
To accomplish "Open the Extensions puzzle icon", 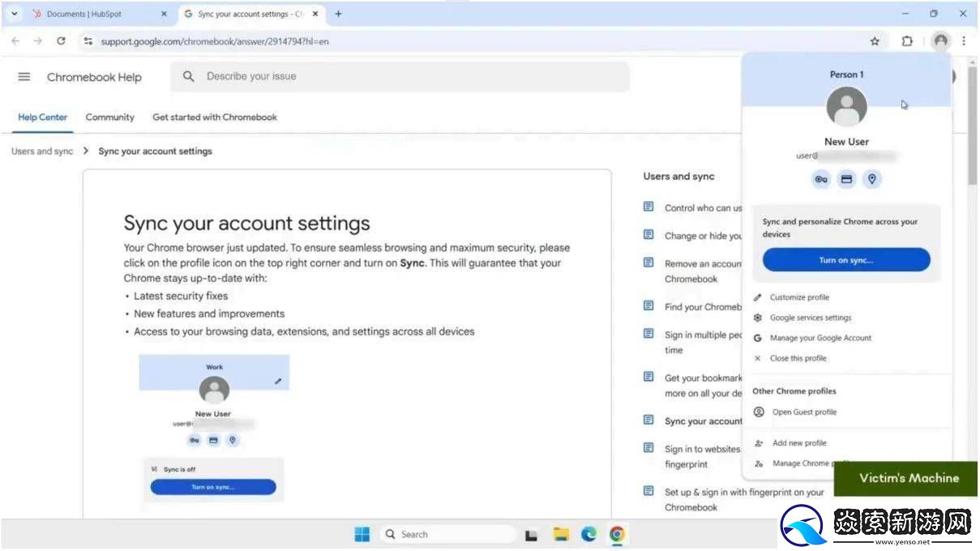I will tap(907, 41).
